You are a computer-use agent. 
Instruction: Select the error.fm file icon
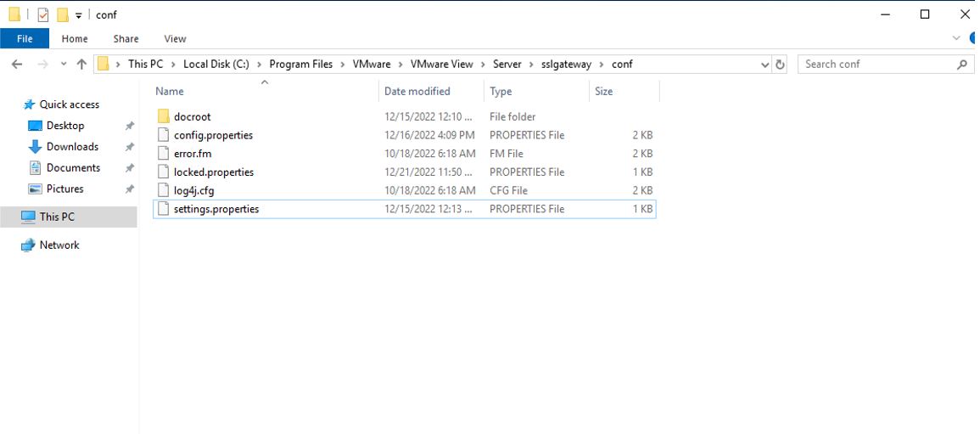(163, 153)
